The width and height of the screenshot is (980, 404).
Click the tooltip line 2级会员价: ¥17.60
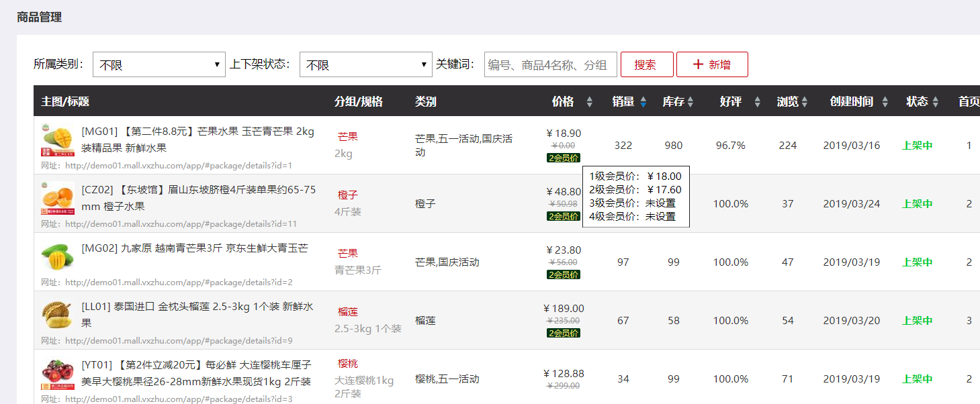point(635,190)
